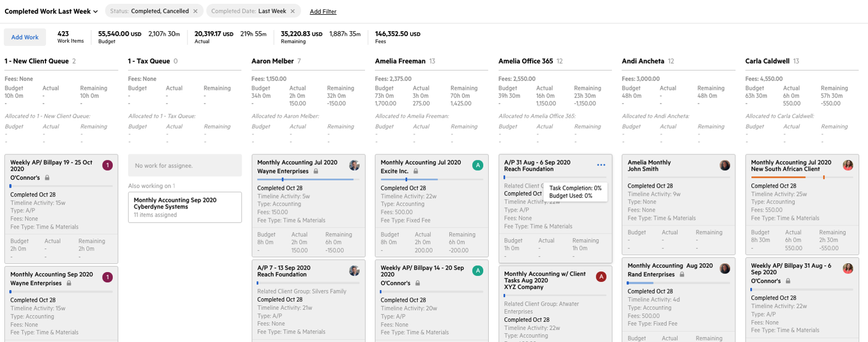Click red A avatar on XYZ Company card
The height and width of the screenshot is (342, 868).
pyautogui.click(x=601, y=277)
